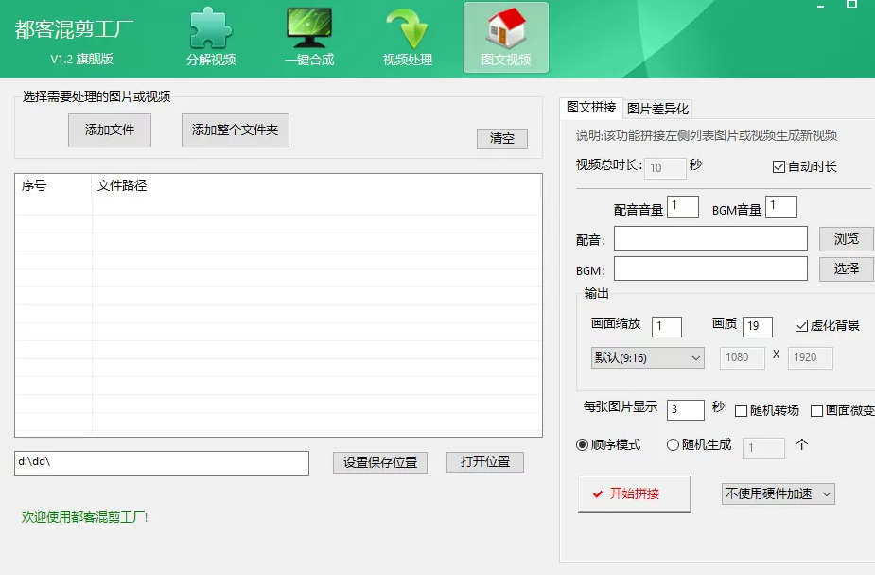Enable the 画面微变 checkbox
Screen dimensions: 875x588
pos(843,410)
